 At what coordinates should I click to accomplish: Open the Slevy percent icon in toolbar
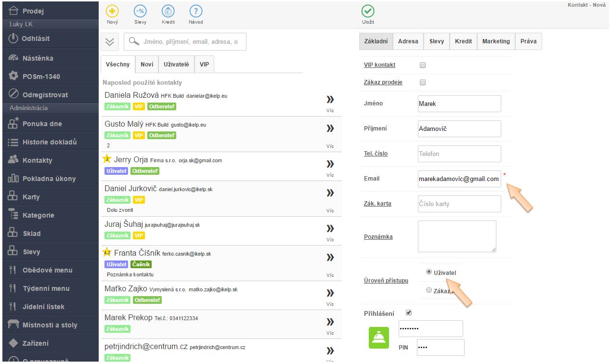(x=140, y=12)
